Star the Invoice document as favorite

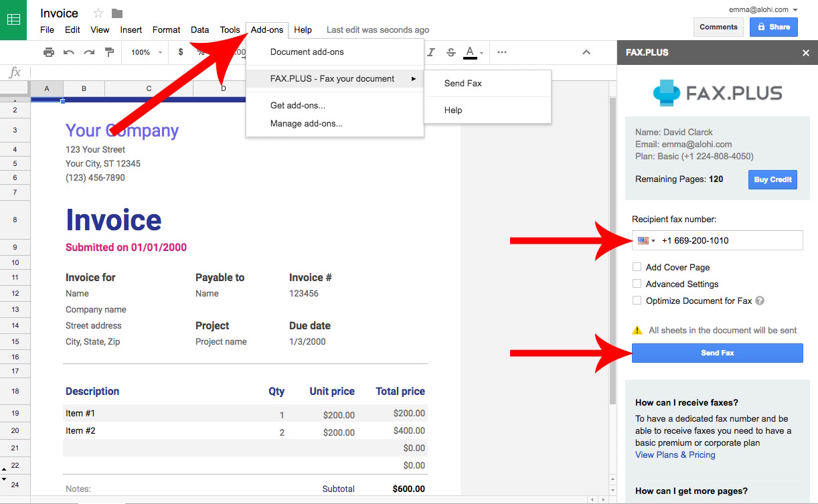(98, 12)
